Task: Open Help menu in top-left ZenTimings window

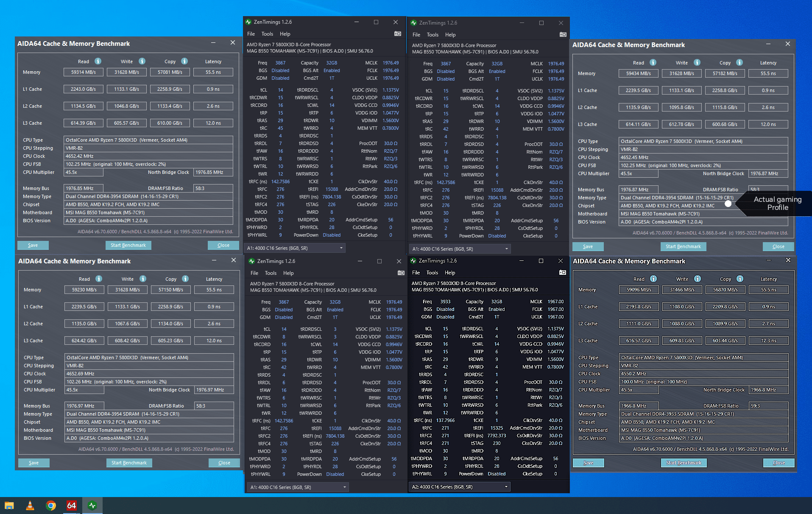Action: tap(285, 34)
